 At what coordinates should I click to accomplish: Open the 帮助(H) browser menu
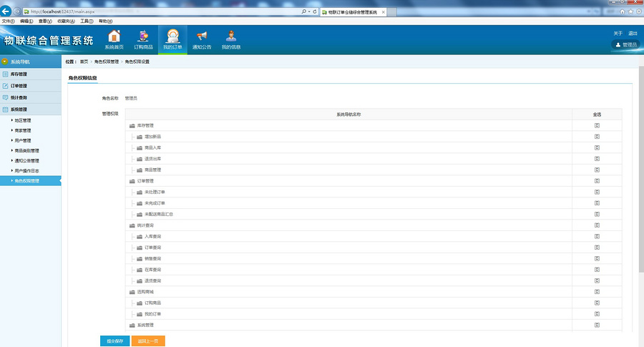tap(106, 21)
